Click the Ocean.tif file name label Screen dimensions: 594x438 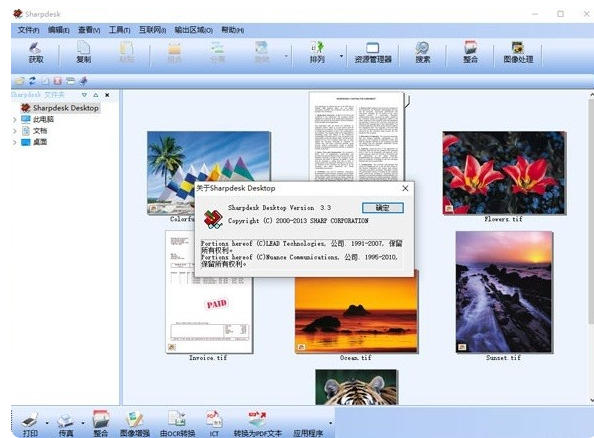click(356, 357)
